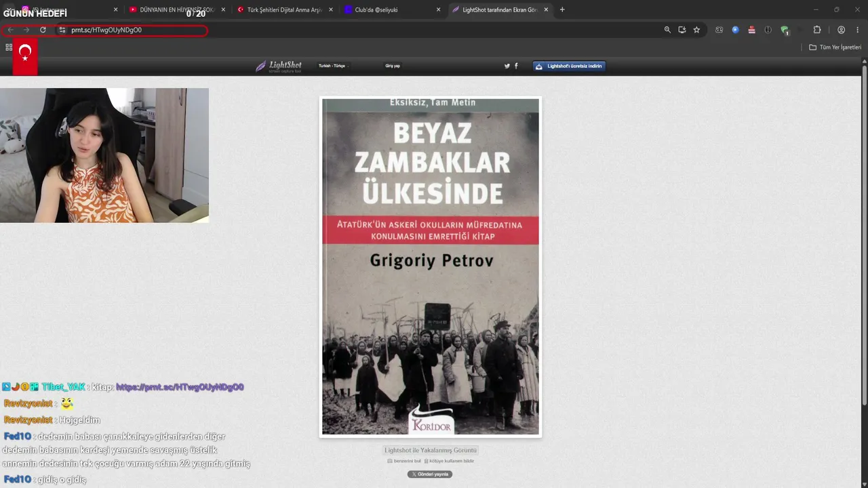The image size is (868, 488).
Task: Close the LightShot tab
Action: tap(546, 10)
